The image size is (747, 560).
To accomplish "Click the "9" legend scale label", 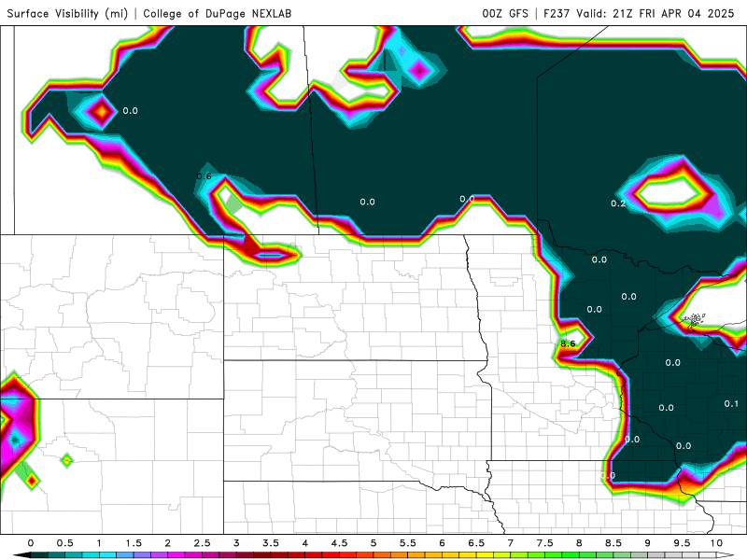I will point(647,543).
